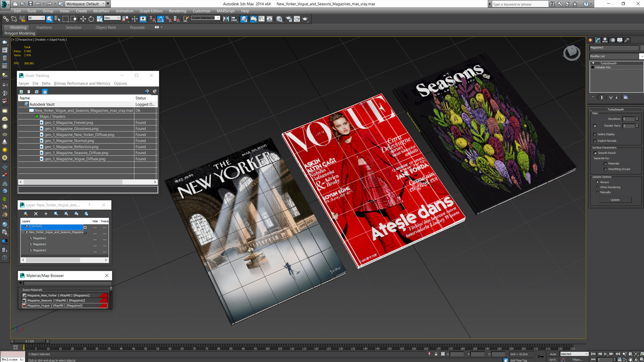Open the View reference coordinate dropdown
This screenshot has width=644, height=362.
[112, 18]
